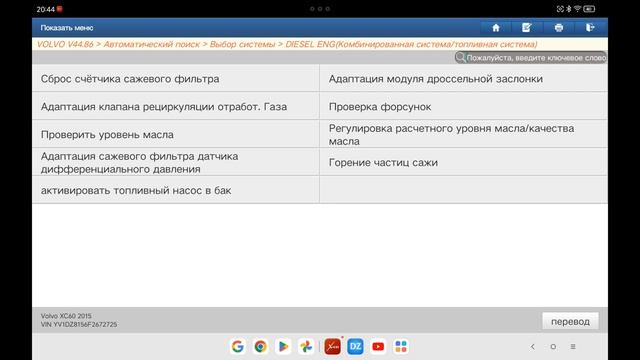Screen dimensions: 640x360
Task: Click the VIN number text
Action: (79, 324)
